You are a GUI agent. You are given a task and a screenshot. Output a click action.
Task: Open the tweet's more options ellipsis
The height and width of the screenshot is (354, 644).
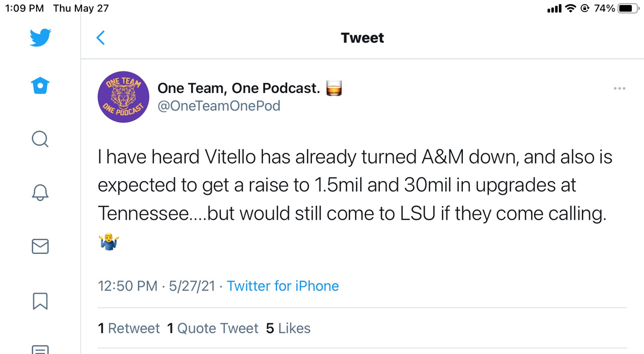click(619, 88)
